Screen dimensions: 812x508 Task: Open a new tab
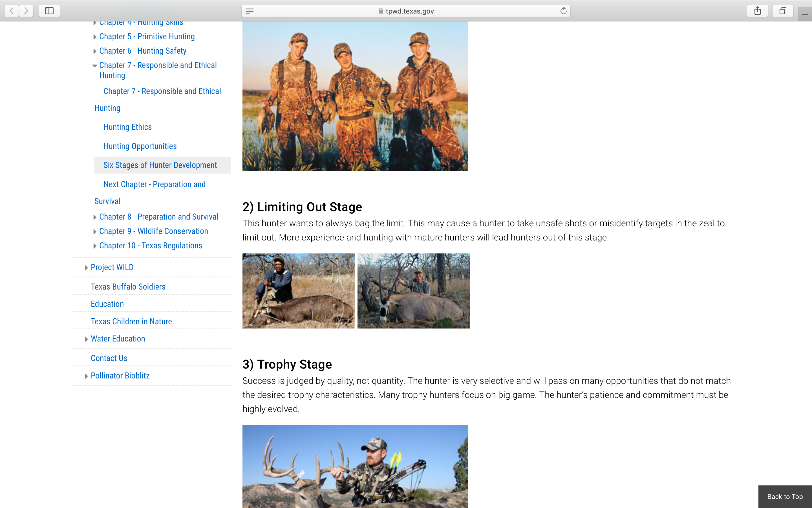coord(805,14)
